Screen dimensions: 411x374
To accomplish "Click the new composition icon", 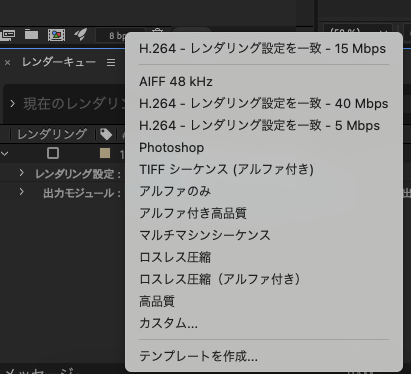I will click(56, 35).
